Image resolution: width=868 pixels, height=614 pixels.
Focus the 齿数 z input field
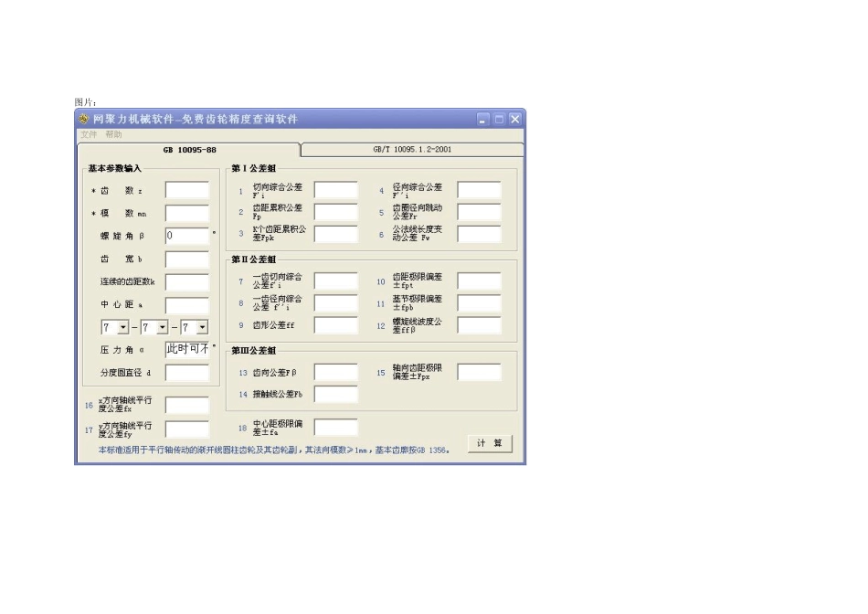(x=187, y=190)
